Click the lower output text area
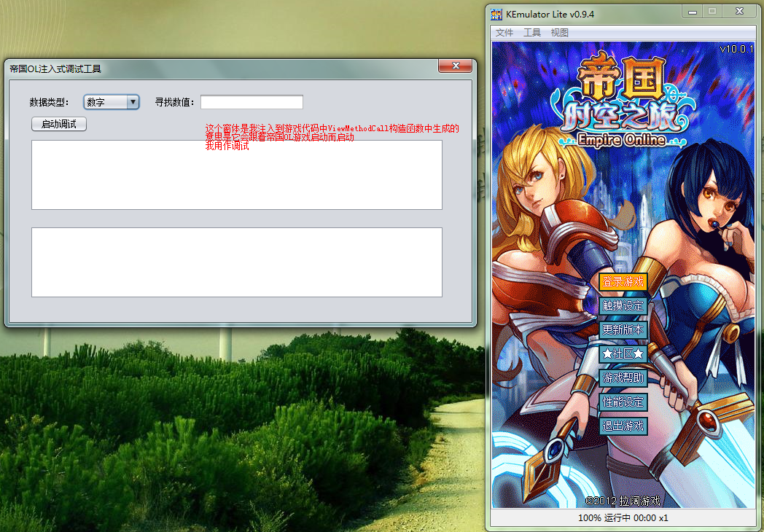Image resolution: width=764 pixels, height=532 pixels. (237, 262)
